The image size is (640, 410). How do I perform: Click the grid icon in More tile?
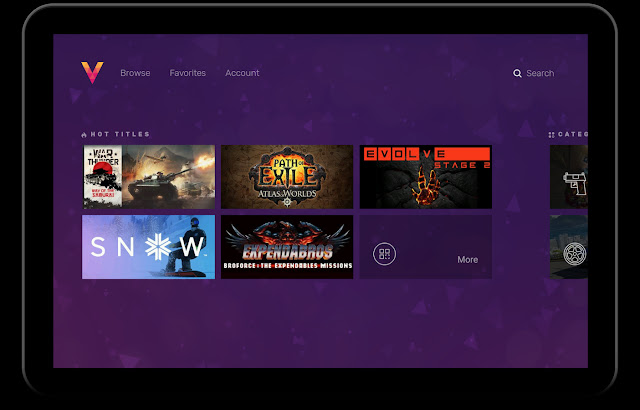[384, 254]
